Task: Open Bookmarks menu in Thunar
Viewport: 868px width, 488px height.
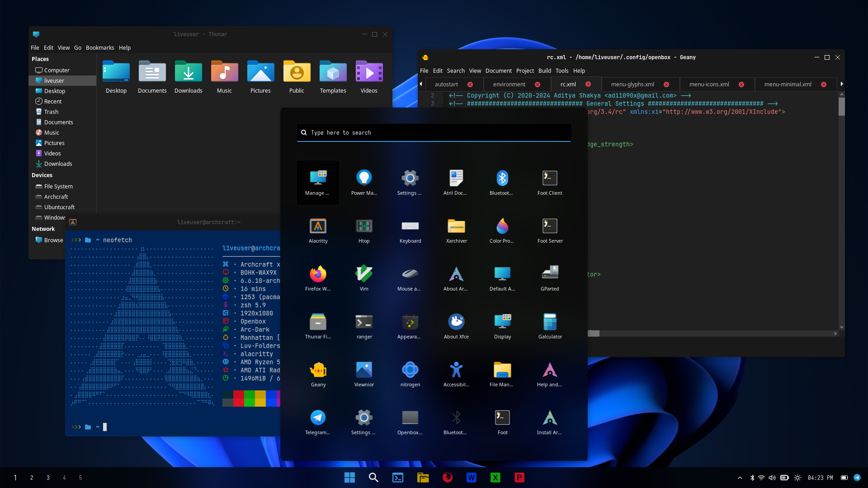Action: tap(100, 47)
